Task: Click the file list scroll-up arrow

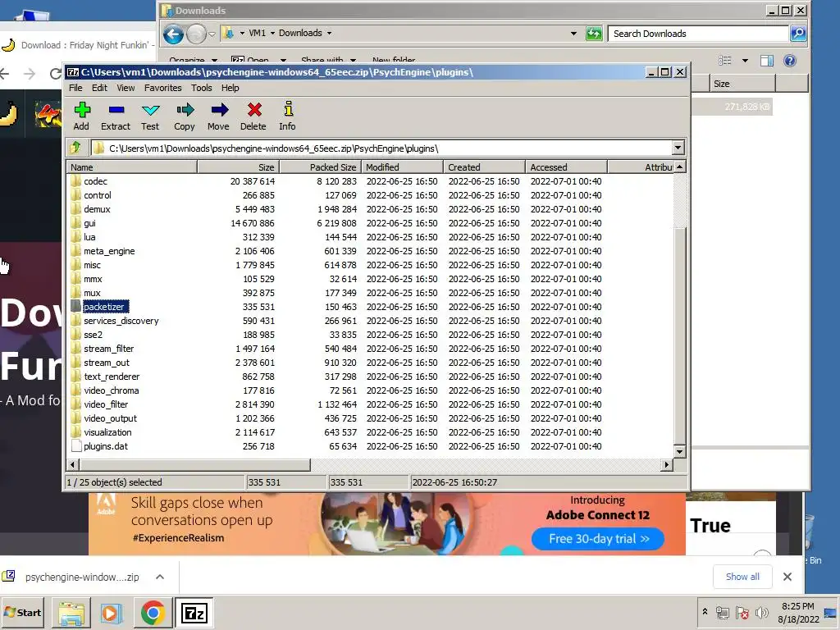Action: (x=679, y=167)
